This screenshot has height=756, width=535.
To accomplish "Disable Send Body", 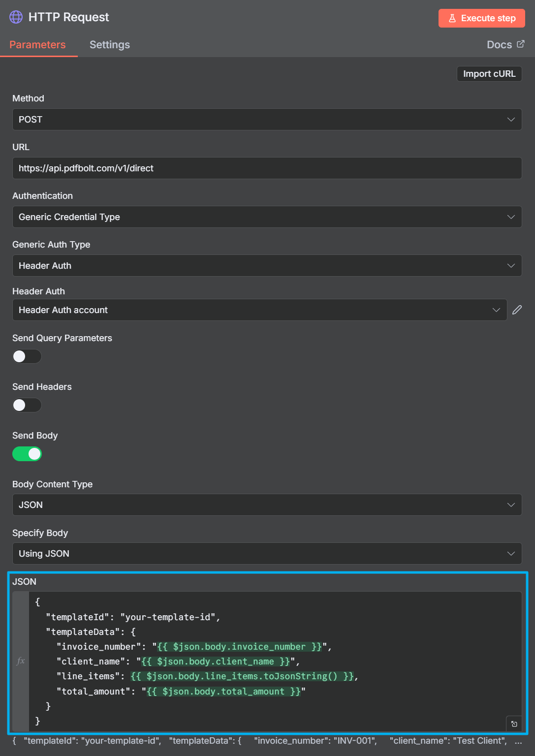I will [27, 453].
